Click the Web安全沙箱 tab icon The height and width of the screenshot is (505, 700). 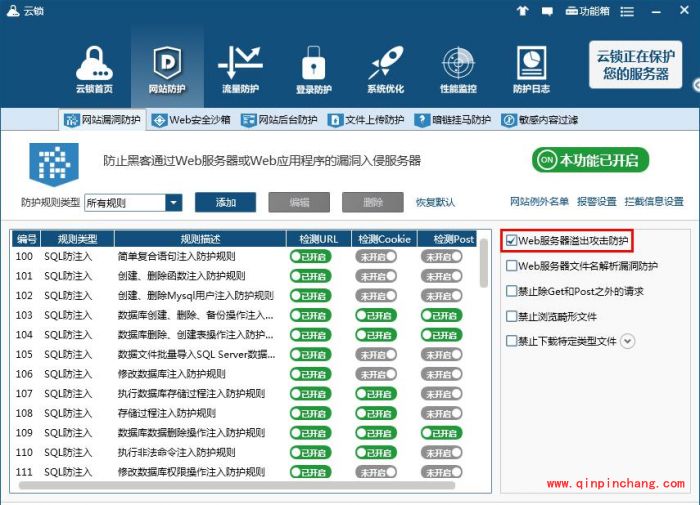[x=159, y=120]
